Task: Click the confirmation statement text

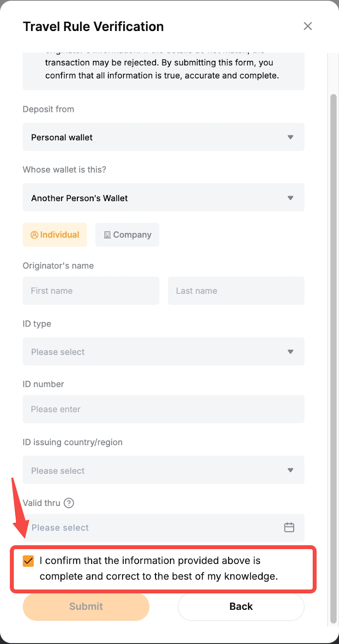Action: pos(159,568)
